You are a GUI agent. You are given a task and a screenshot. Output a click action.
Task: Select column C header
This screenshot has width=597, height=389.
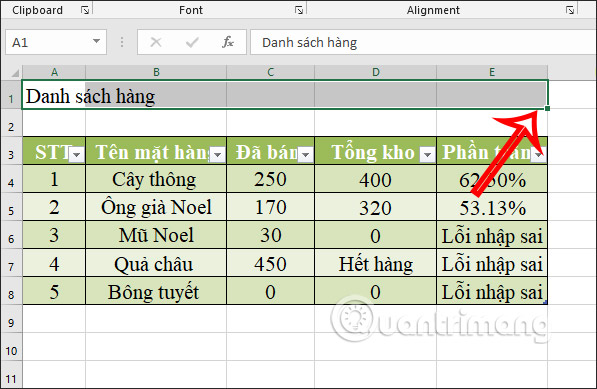pos(270,72)
